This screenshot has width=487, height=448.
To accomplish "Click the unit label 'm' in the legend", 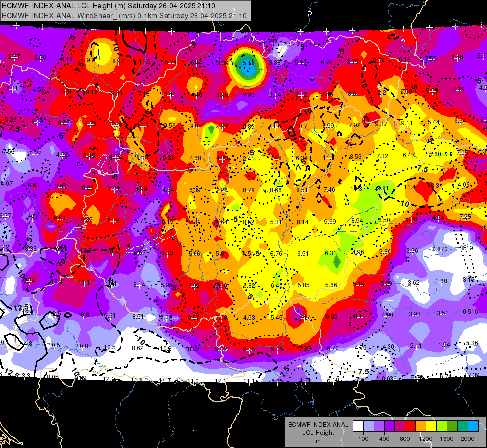I will pos(318,441).
